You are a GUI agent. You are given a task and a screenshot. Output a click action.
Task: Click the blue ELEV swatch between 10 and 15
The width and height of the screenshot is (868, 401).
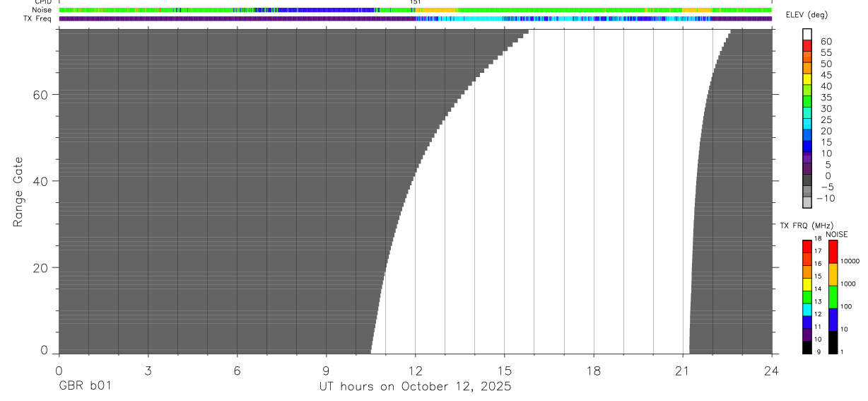(807, 146)
